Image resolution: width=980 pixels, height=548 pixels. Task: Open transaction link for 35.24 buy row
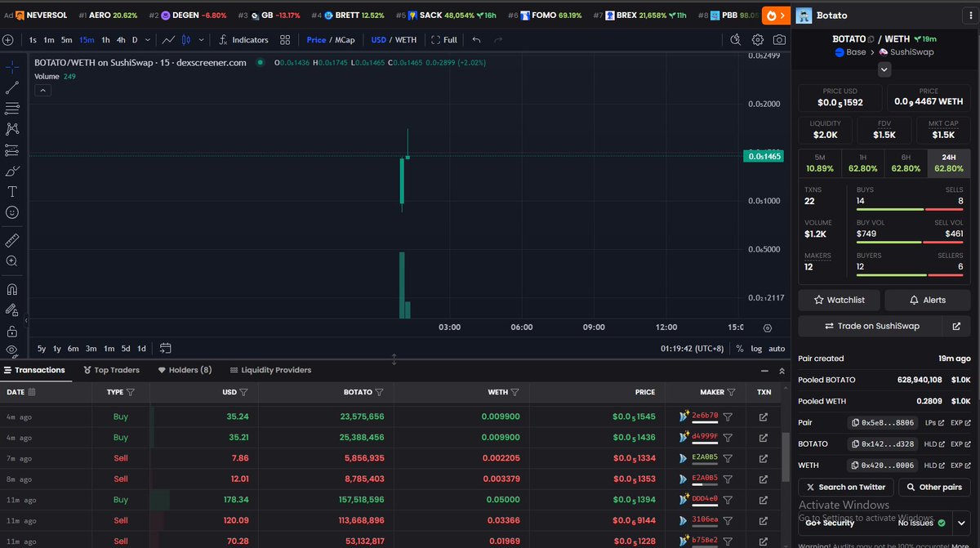coord(764,416)
